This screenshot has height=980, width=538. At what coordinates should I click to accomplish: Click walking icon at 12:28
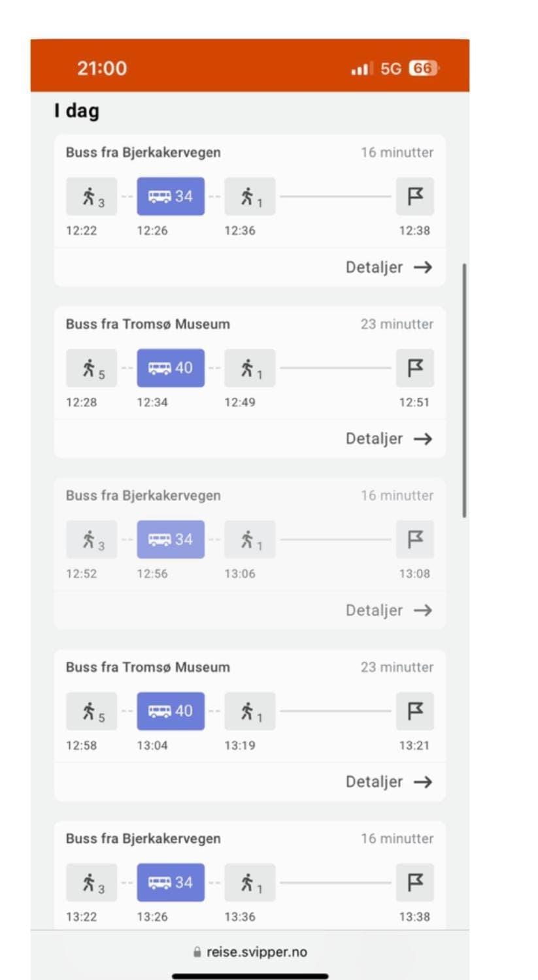point(92,368)
